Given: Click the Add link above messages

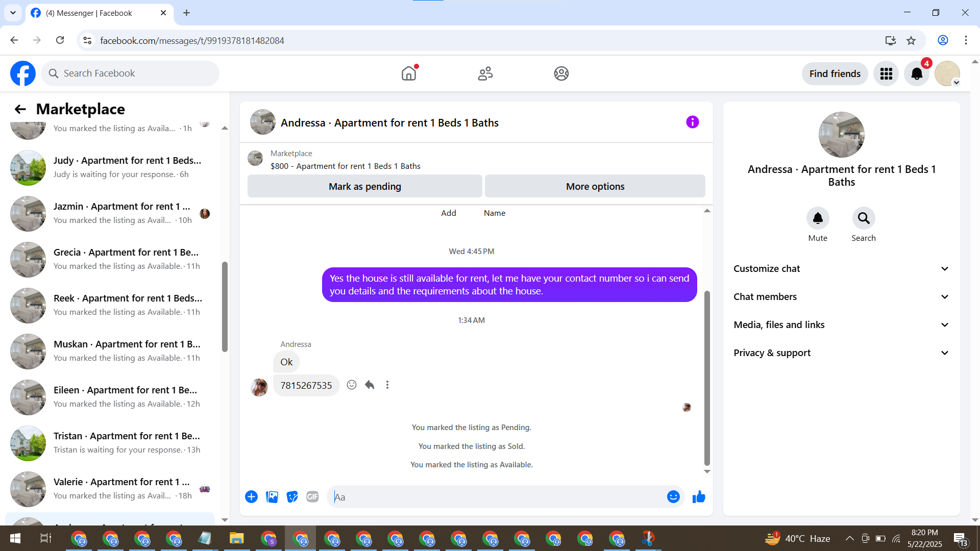Looking at the screenshot, I should (x=449, y=213).
